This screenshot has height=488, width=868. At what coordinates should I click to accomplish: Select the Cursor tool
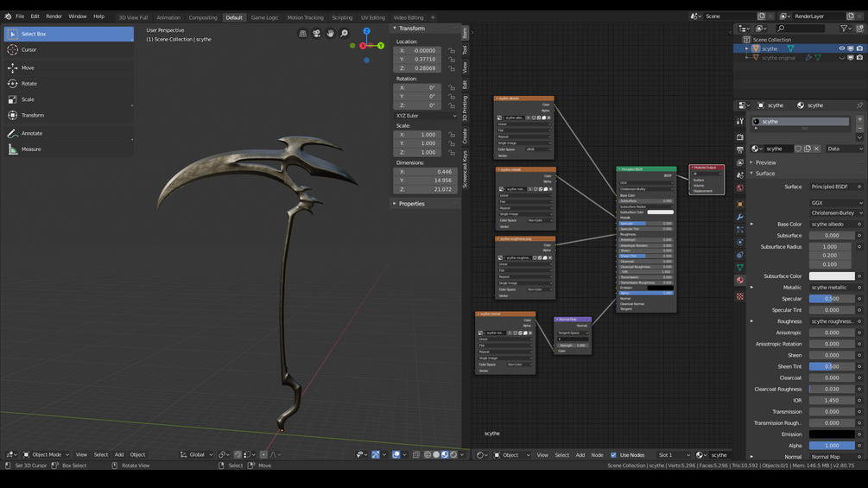click(29, 50)
